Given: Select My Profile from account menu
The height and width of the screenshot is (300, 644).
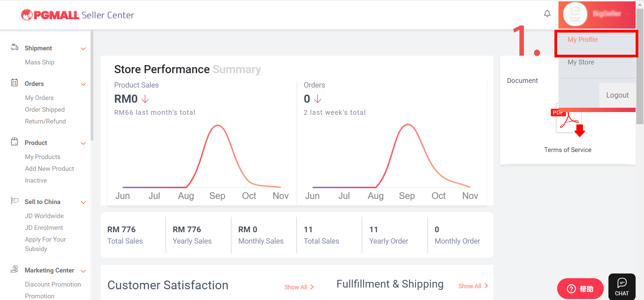Looking at the screenshot, I should coord(583,40).
